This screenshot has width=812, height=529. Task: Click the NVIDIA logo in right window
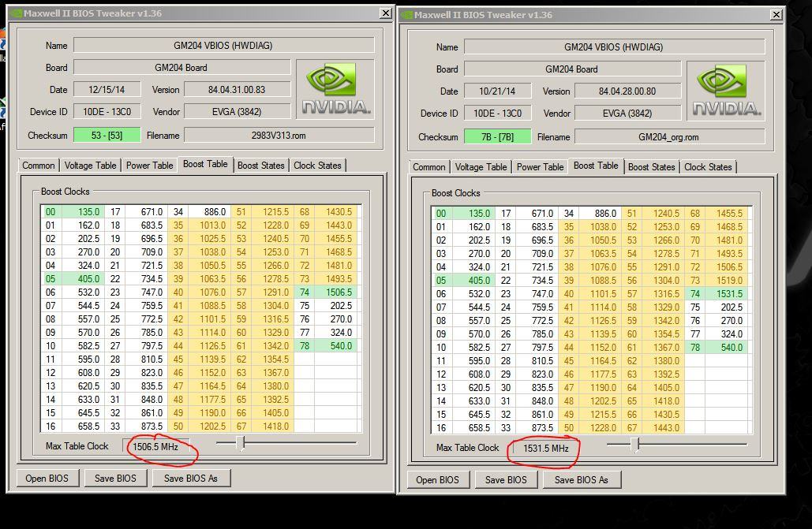[x=726, y=90]
